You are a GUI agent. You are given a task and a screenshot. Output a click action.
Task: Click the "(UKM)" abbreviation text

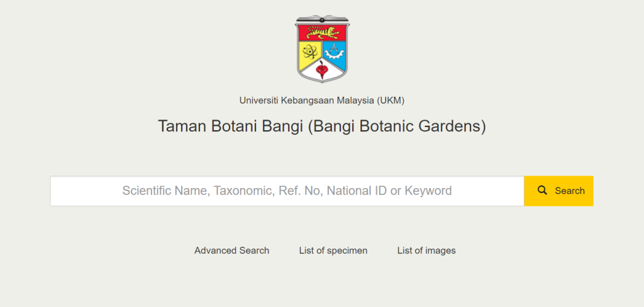391,100
